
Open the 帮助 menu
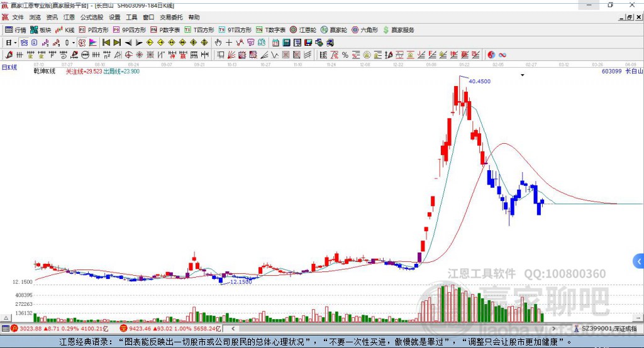pyautogui.click(x=194, y=17)
